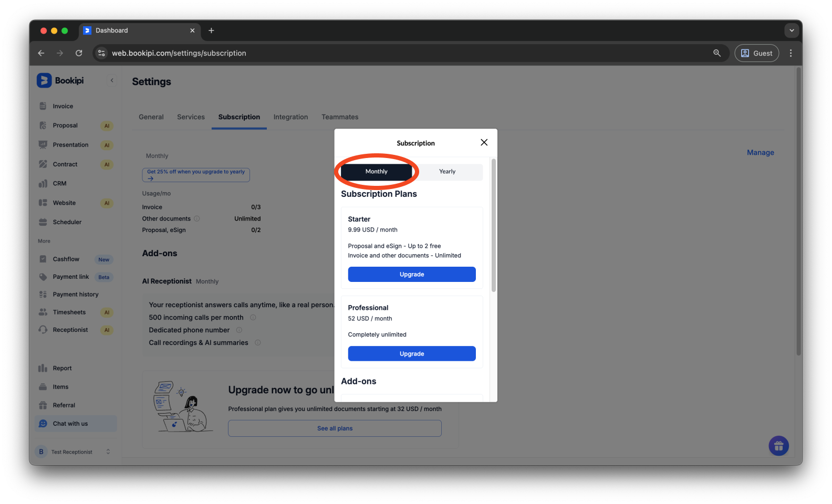Switch billing to Yearly
The image size is (832, 504).
coord(448,172)
